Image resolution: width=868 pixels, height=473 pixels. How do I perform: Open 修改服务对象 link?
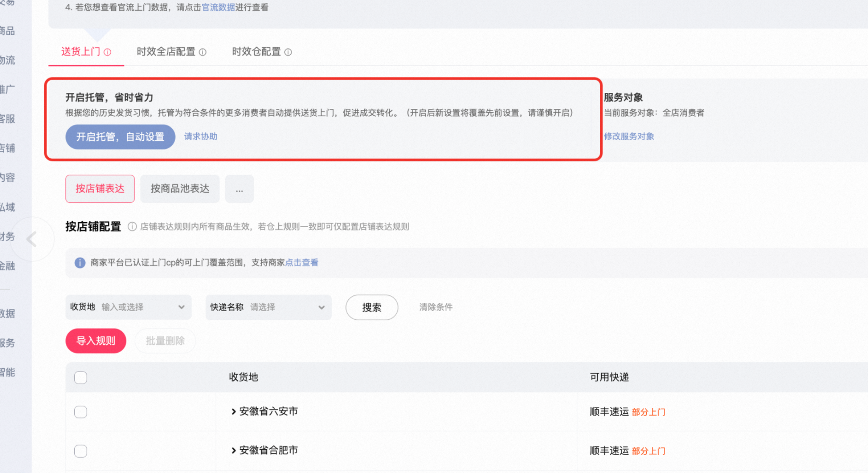[629, 136]
